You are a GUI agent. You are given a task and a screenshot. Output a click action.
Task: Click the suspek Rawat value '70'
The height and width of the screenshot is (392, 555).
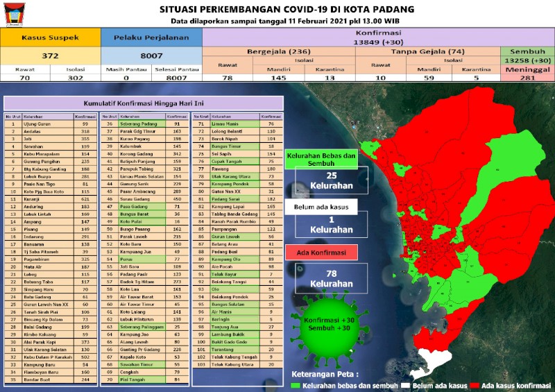pos(25,78)
